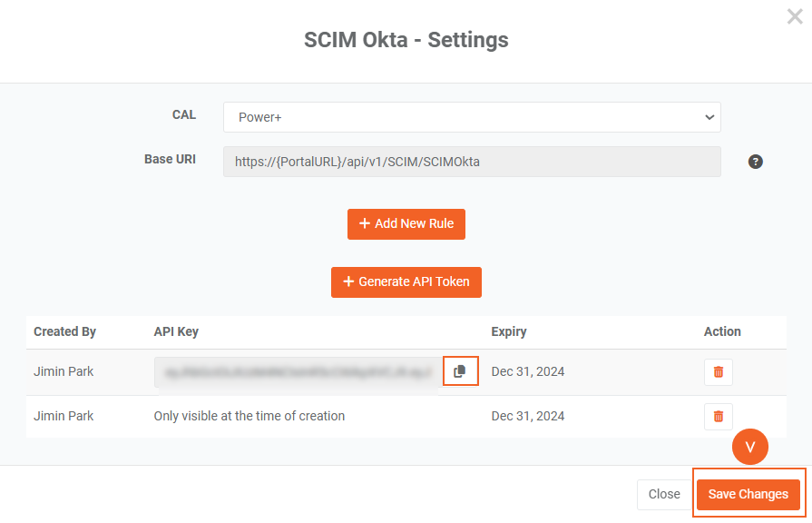Open the CAL dropdown showing Power+
Viewport: 812px width, 523px height.
click(472, 117)
